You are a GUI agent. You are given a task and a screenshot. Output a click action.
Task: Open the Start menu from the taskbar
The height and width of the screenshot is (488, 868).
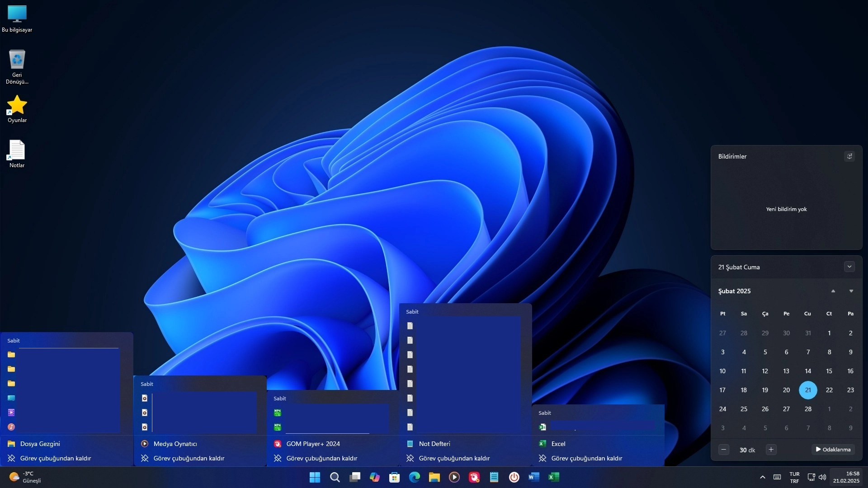pyautogui.click(x=315, y=477)
